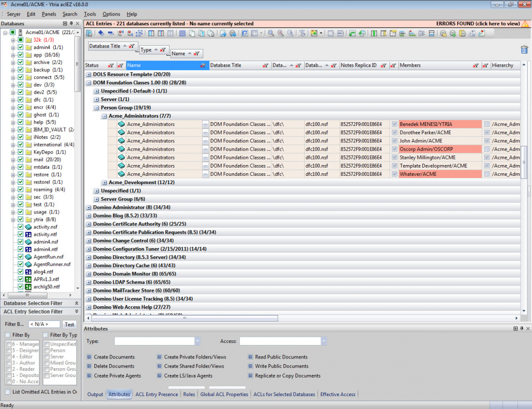Open the Type dropdown in Attributes
The width and height of the screenshot is (532, 409).
(197, 341)
